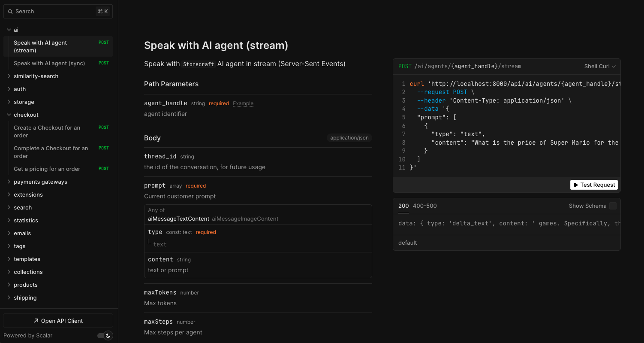
Task: Click POST badge beside Get a pricing for an order
Action: tap(104, 169)
